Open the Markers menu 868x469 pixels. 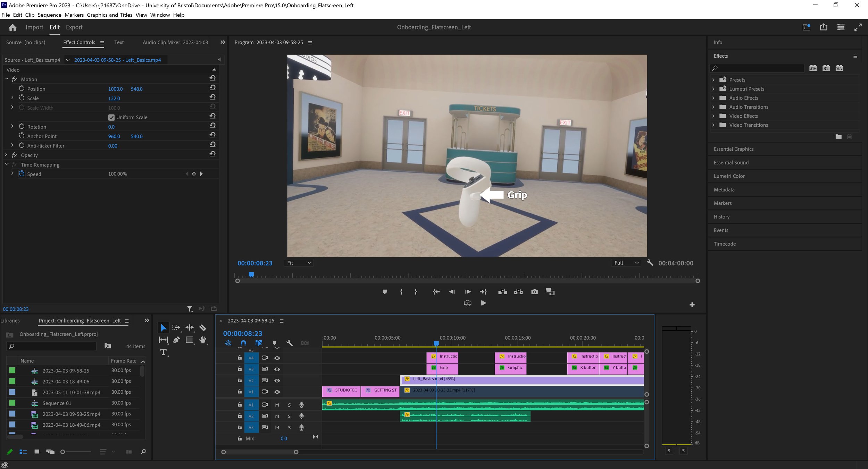coord(74,15)
